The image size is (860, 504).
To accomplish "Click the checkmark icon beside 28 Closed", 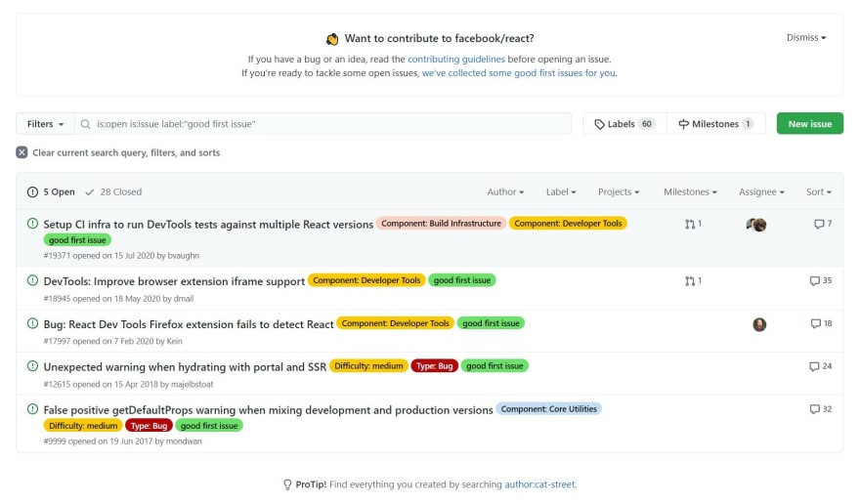I will click(x=89, y=192).
